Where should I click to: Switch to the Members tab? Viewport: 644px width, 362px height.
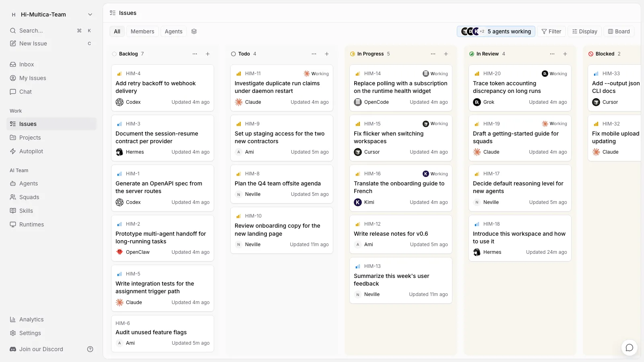[x=142, y=31]
